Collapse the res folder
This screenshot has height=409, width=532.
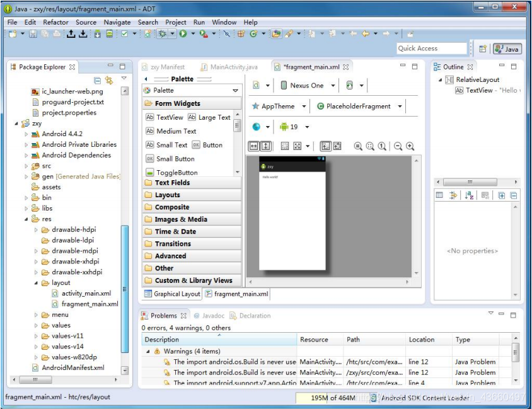[26, 219]
